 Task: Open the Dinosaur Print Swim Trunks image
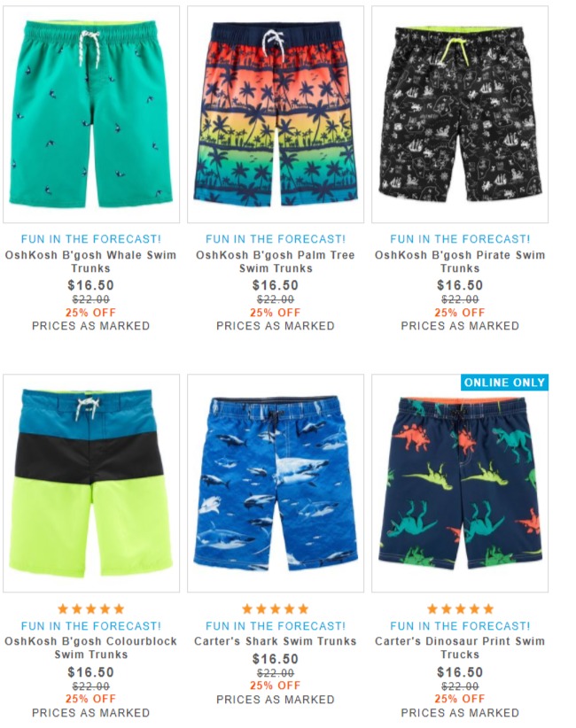tap(460, 484)
